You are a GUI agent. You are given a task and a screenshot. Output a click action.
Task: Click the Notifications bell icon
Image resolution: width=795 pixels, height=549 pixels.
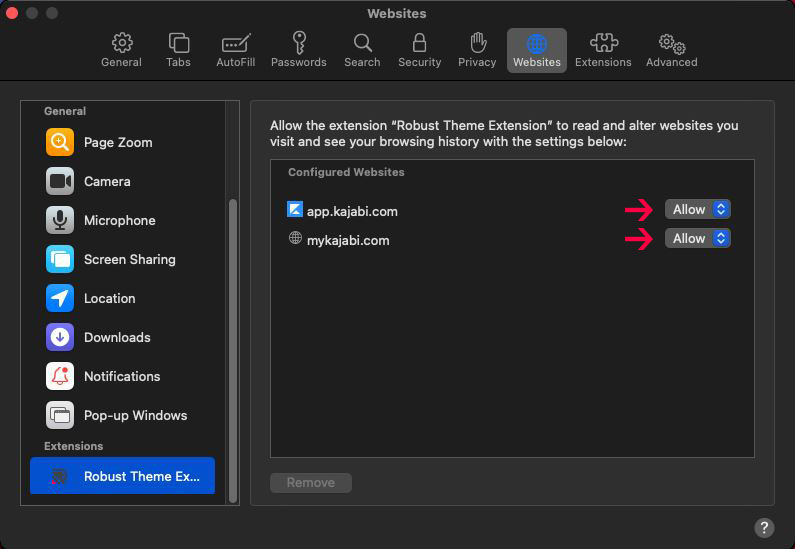pyautogui.click(x=60, y=376)
